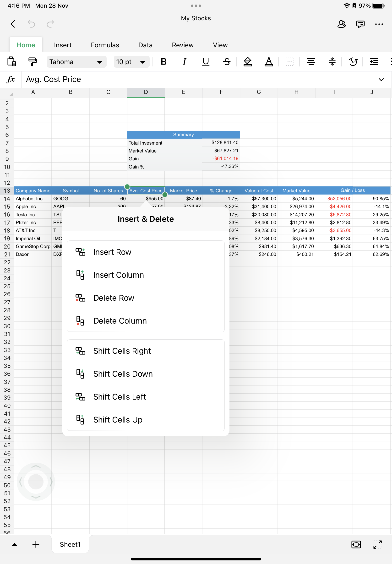Open the cell borders tool

[x=290, y=62]
